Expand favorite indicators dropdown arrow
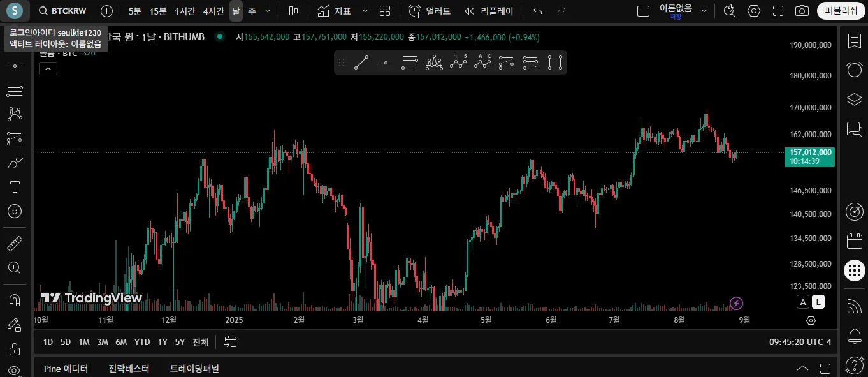This screenshot has height=377, width=868. [x=365, y=11]
